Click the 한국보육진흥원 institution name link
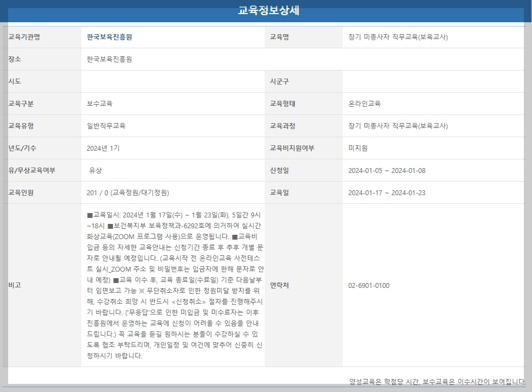 click(106, 37)
